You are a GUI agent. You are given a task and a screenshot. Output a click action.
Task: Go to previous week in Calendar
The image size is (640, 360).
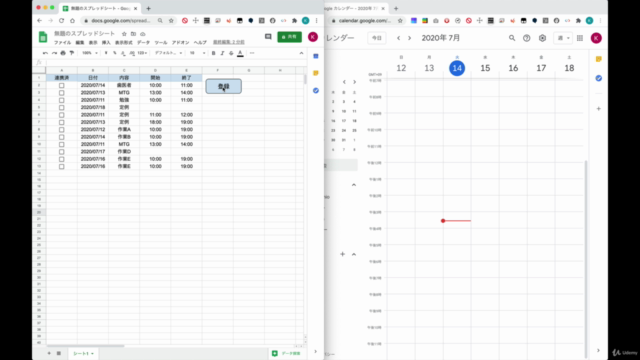398,38
